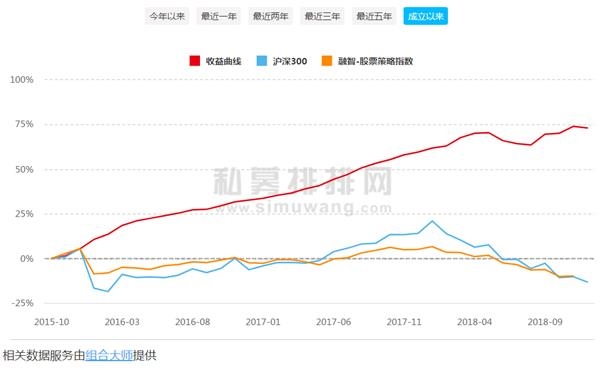This screenshot has height=370, width=600.
Task: Open the 组合大师 link
Action: pos(109,355)
